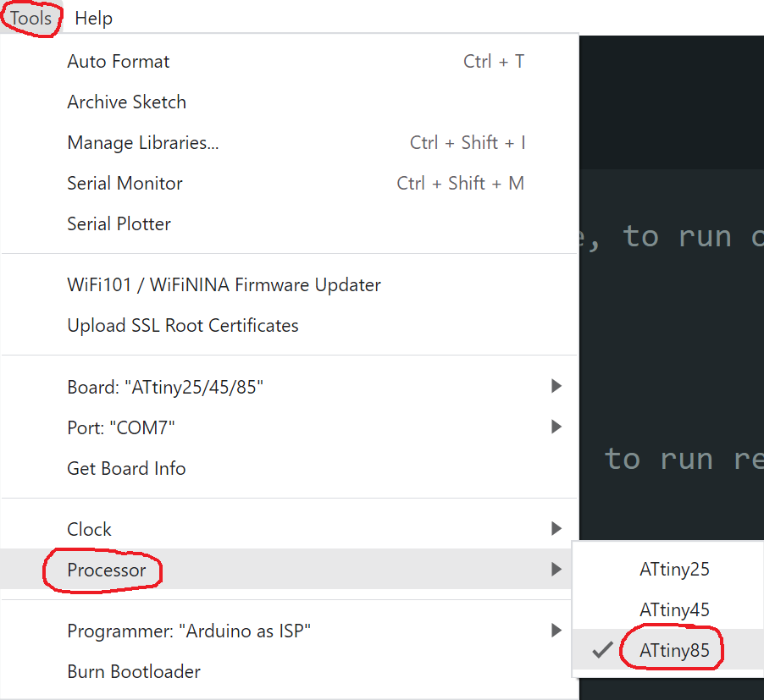
Task: Open the Serial Plotter
Action: click(x=119, y=224)
